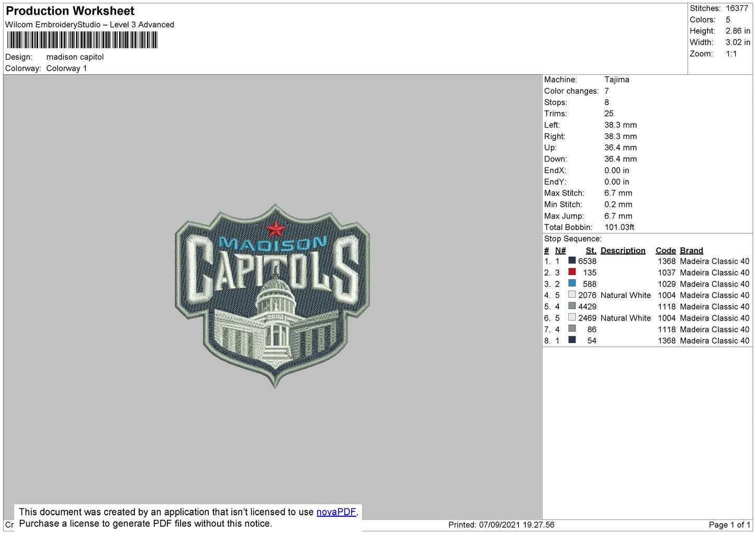Click the 'N#' column header

(560, 251)
